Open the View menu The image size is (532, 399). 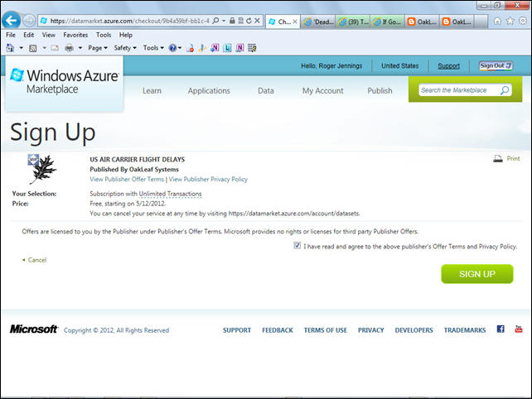tap(49, 35)
